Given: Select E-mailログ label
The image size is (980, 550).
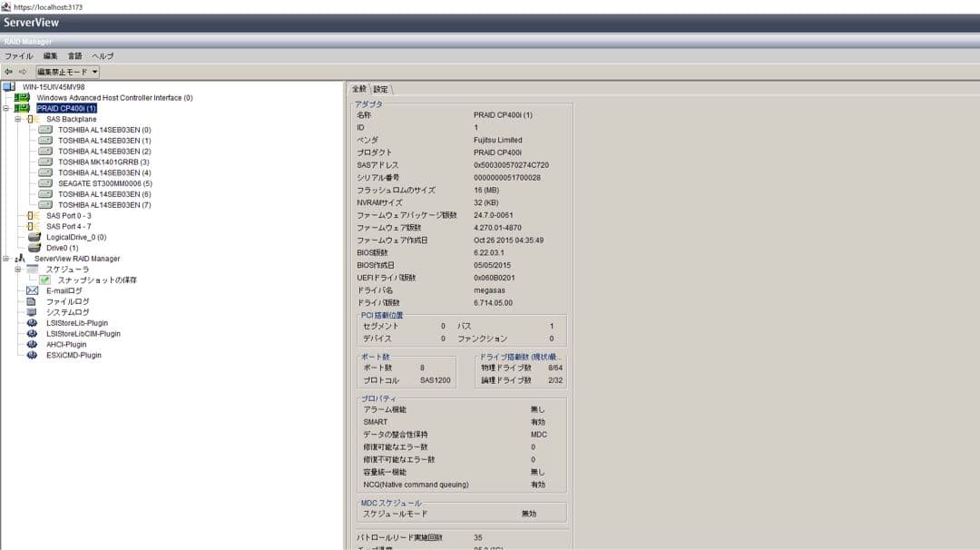Looking at the screenshot, I should click(x=64, y=290).
